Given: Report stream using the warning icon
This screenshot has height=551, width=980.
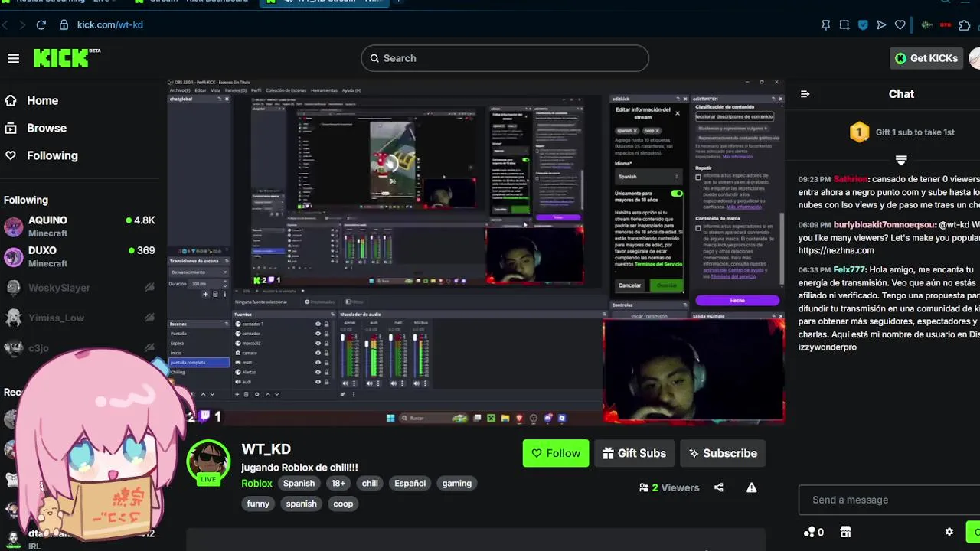Looking at the screenshot, I should 752,487.
